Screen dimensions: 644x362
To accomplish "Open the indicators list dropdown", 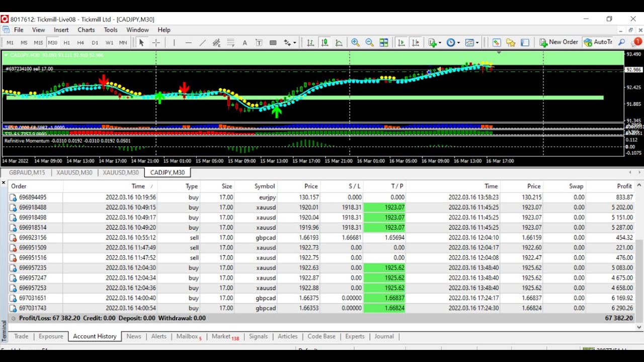I will tap(434, 43).
